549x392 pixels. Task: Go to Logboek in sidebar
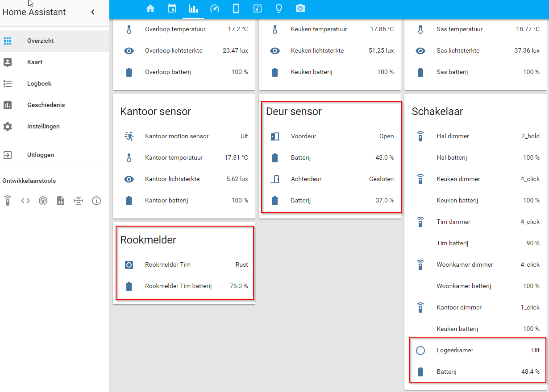[x=39, y=83]
